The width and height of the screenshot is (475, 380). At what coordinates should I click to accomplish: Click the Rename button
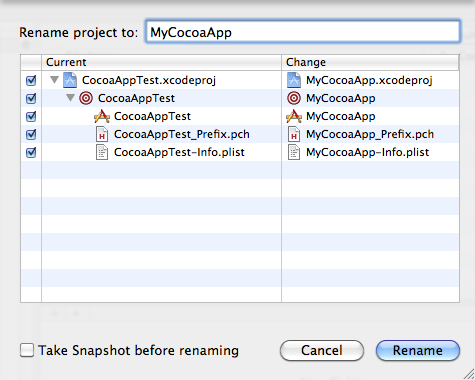pos(418,350)
